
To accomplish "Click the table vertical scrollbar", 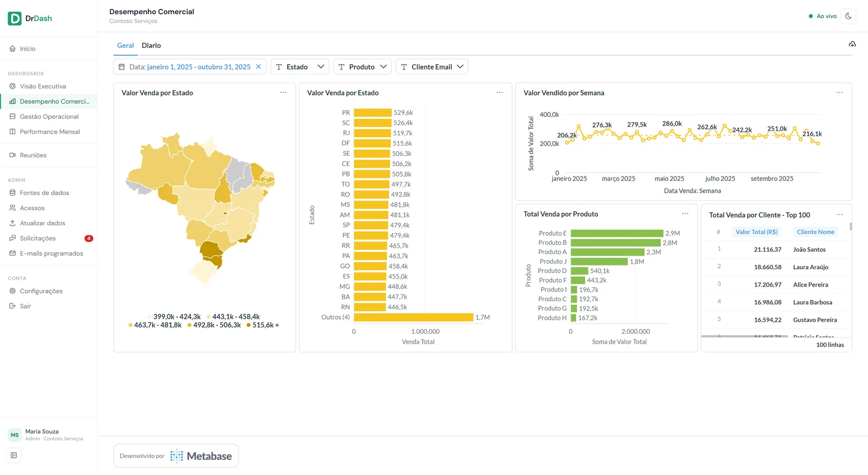I will [x=851, y=226].
